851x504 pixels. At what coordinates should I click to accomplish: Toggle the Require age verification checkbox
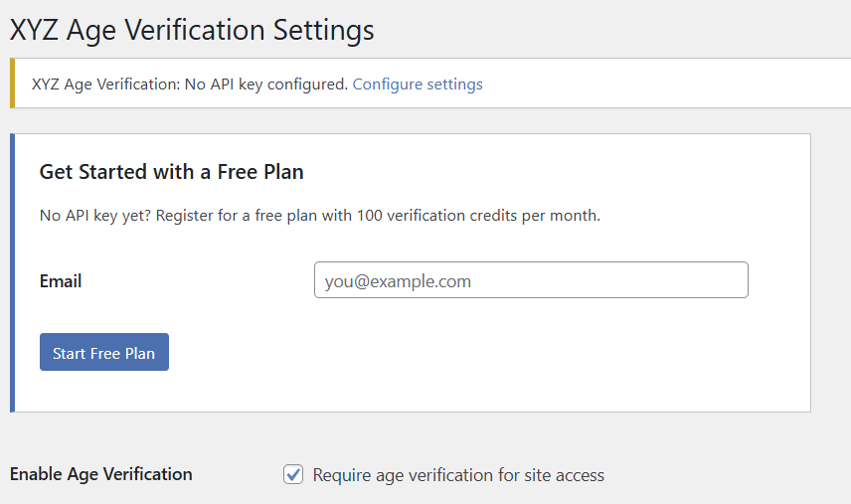pos(293,475)
